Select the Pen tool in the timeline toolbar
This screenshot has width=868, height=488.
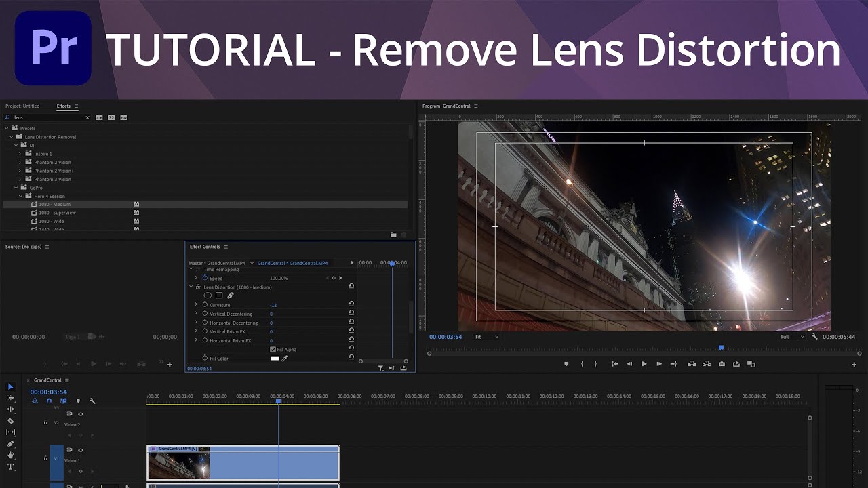[10, 444]
